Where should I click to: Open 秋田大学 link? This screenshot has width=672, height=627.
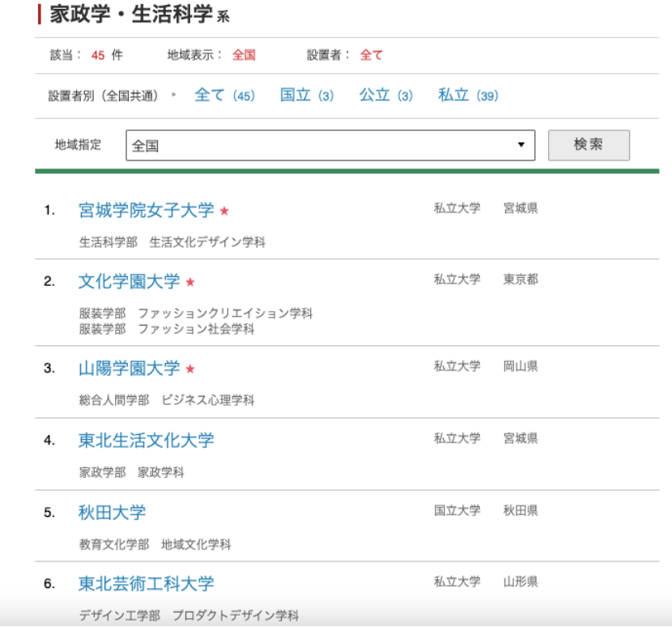tap(112, 513)
